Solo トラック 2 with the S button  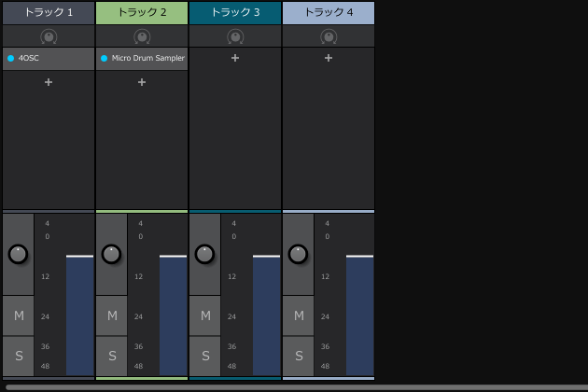[x=112, y=356]
